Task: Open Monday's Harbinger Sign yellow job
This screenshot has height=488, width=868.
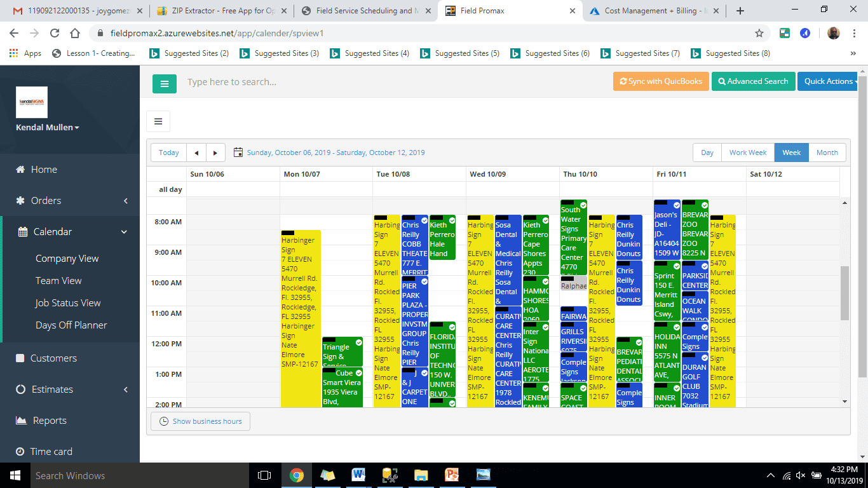Action: pyautogui.click(x=301, y=318)
